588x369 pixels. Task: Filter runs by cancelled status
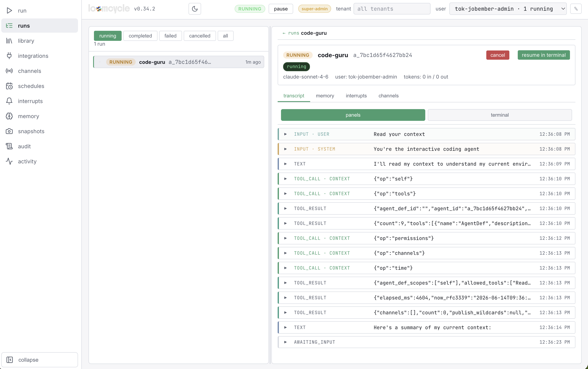click(199, 36)
